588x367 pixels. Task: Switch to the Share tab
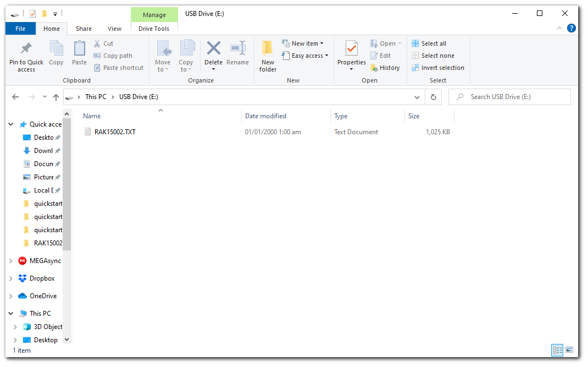click(84, 29)
